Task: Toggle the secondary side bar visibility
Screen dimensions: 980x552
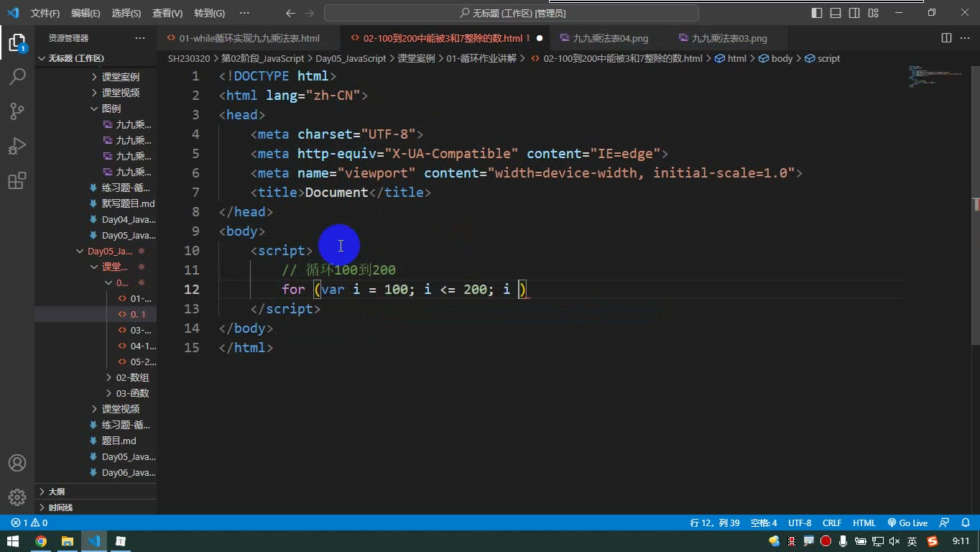Action: (854, 13)
